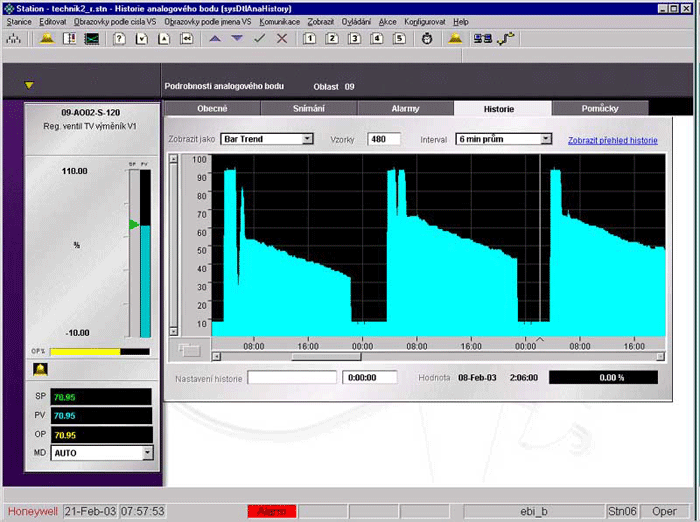Click the red X cancel icon
700x522 pixels.
(x=282, y=39)
